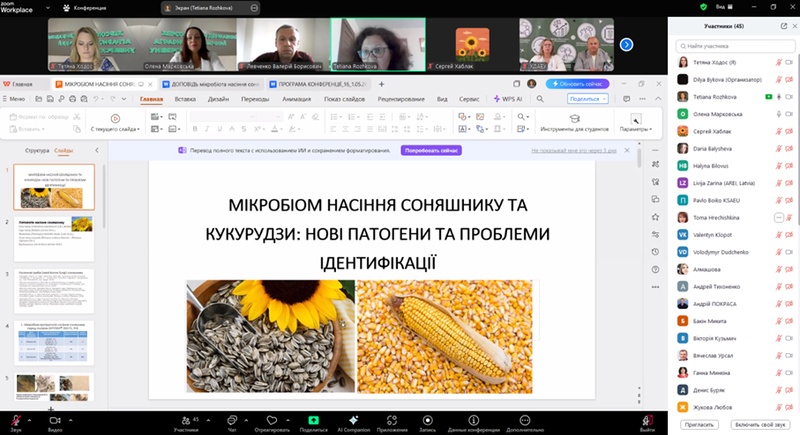This screenshot has width=800, height=435.
Task: Expand video options arrow next to Видео
Action: pos(70,420)
